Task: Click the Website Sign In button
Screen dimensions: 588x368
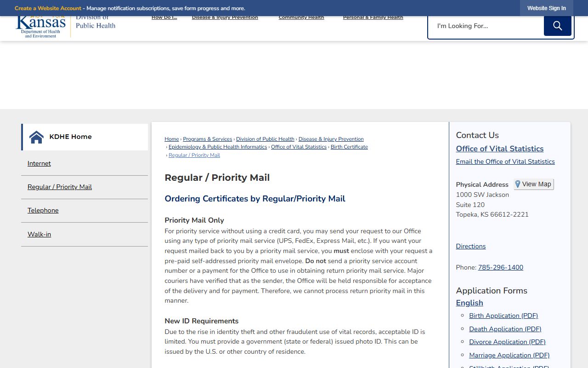Action: [x=547, y=8]
